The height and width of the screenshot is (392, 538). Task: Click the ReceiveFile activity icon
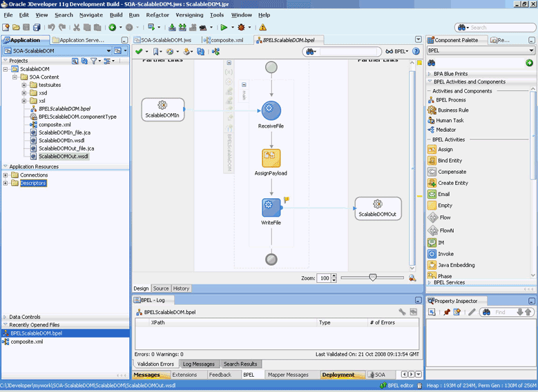(x=271, y=110)
